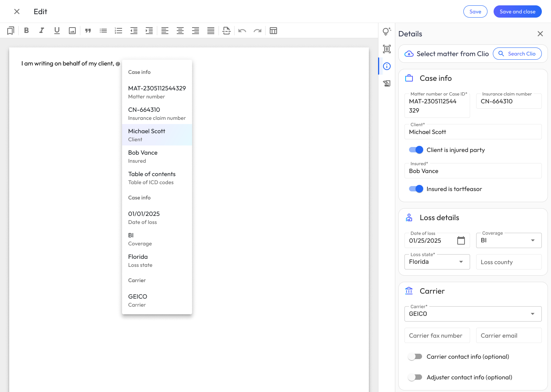Insert a table from the toolbar

coord(273,31)
